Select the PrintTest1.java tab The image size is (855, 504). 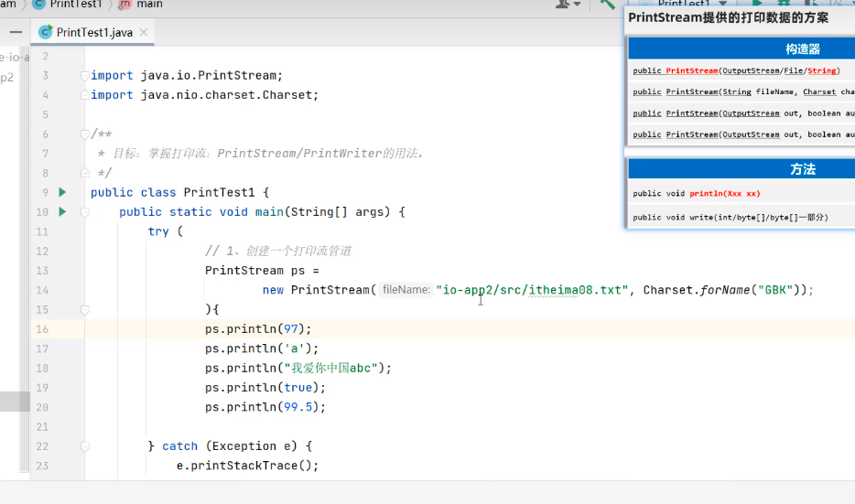(x=93, y=32)
